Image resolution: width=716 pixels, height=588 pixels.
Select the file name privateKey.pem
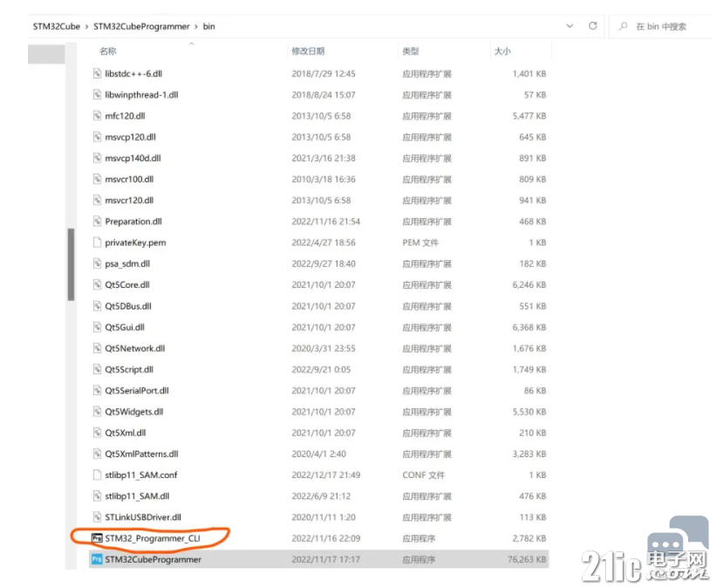tap(136, 243)
